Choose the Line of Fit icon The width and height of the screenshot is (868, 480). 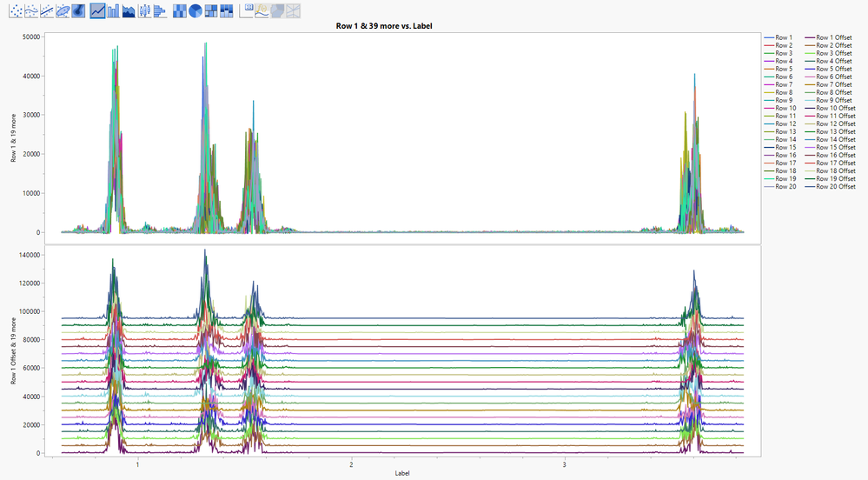click(x=45, y=10)
